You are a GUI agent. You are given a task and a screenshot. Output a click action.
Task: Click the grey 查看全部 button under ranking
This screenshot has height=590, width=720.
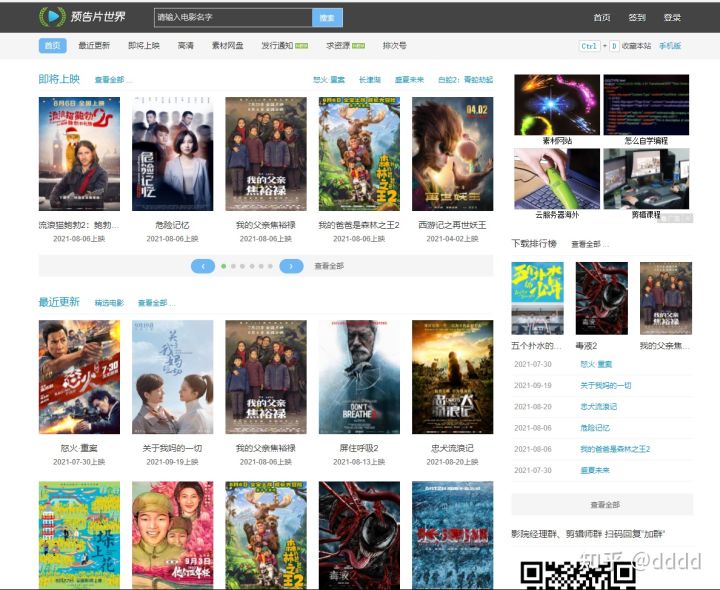(602, 505)
